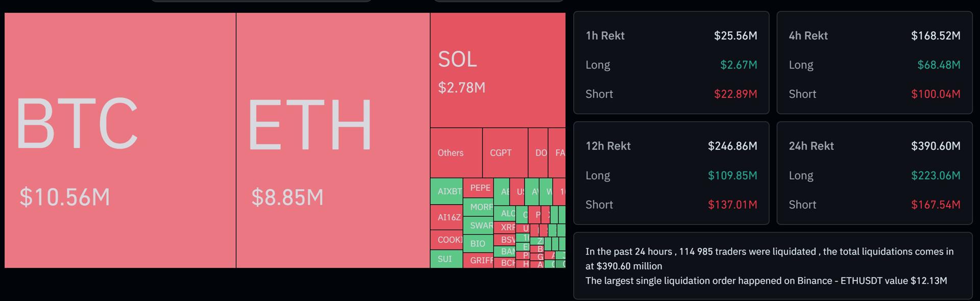The image size is (980, 301).
Task: Open the Others heatmap tile
Action: 456,153
